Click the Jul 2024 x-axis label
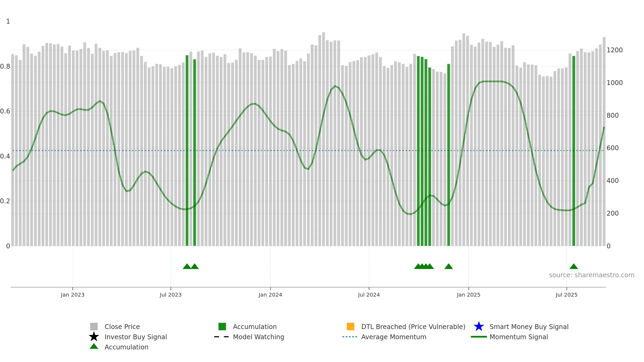Viewport: 644px width, 362px height. pyautogui.click(x=369, y=295)
